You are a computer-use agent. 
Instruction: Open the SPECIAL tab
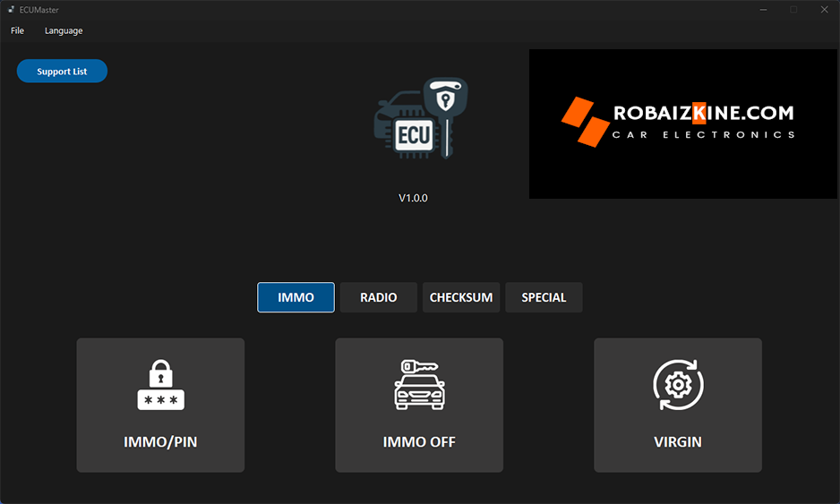tap(544, 297)
